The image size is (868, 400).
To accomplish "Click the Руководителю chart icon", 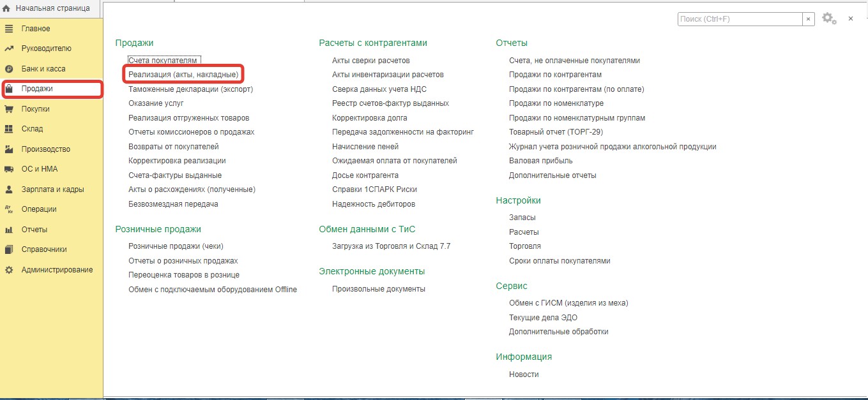I will tap(9, 48).
